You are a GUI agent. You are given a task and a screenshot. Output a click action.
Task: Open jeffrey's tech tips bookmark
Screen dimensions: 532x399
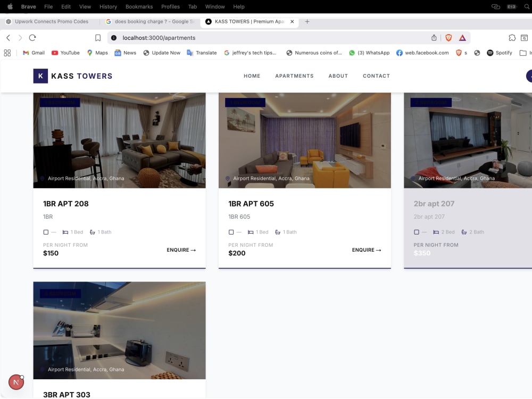(251, 53)
